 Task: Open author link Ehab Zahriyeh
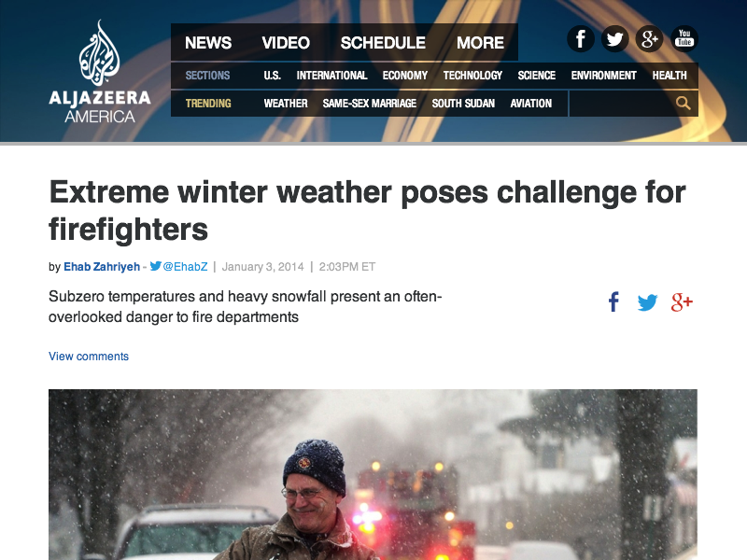coord(102,267)
